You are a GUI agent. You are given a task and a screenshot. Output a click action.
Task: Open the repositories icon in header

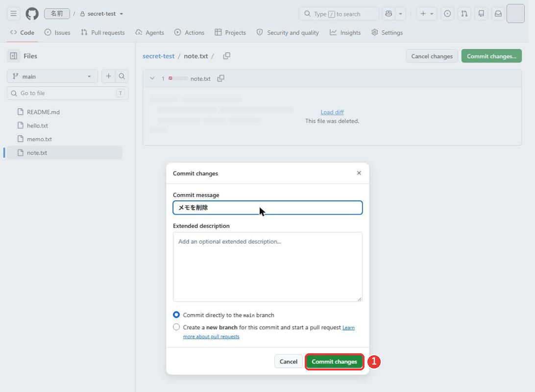pos(481,14)
